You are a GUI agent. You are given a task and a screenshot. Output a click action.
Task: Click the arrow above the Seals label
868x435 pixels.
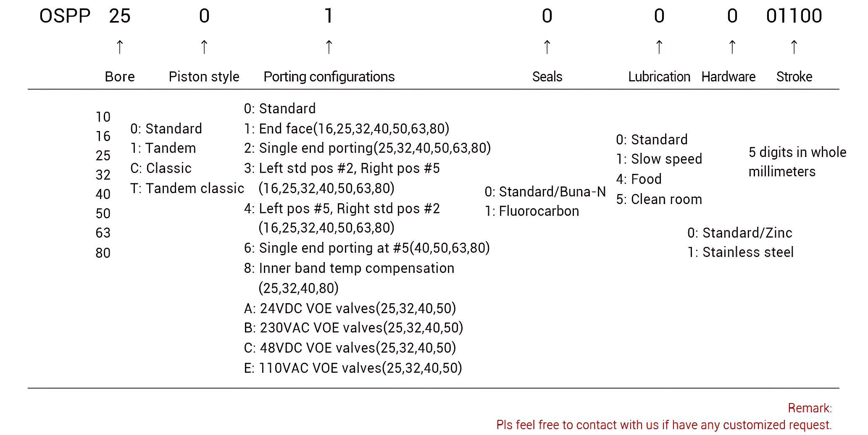coord(547,47)
